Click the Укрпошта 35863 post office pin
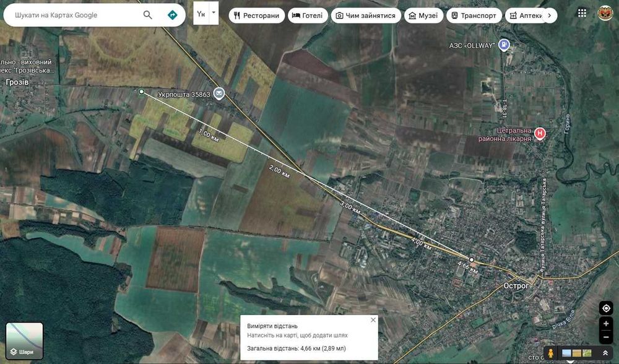The width and height of the screenshot is (619, 364). point(219,93)
